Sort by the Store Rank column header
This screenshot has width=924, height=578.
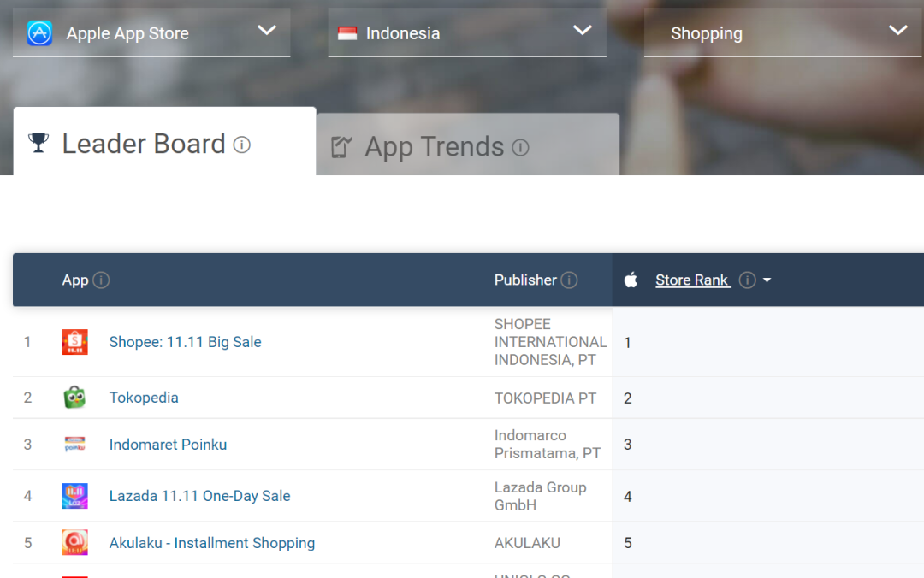point(692,280)
